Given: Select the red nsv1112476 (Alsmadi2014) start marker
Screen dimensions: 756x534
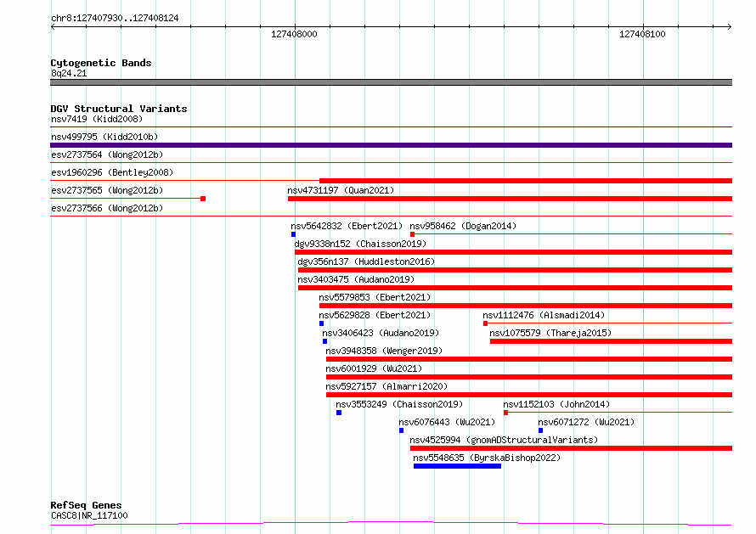Looking at the screenshot, I should click(x=486, y=323).
